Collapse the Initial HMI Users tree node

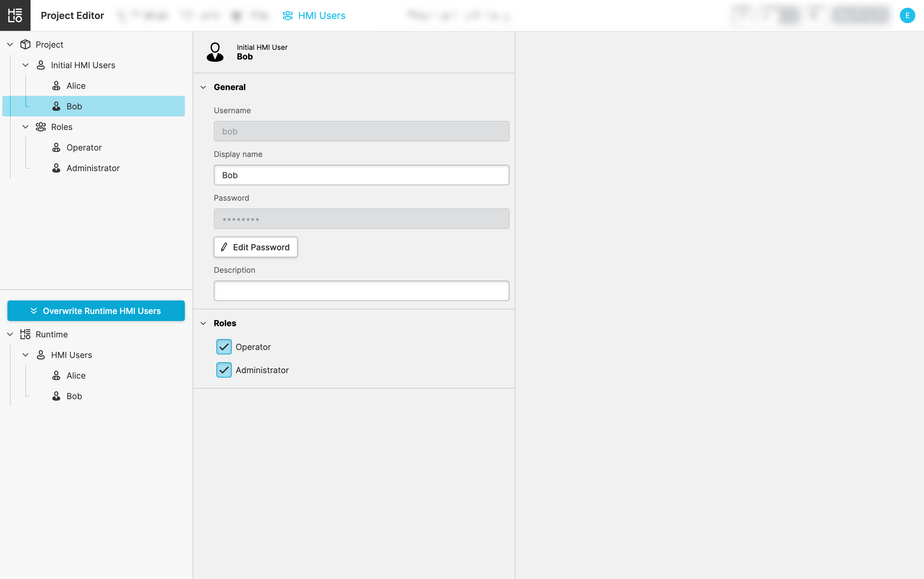25,65
